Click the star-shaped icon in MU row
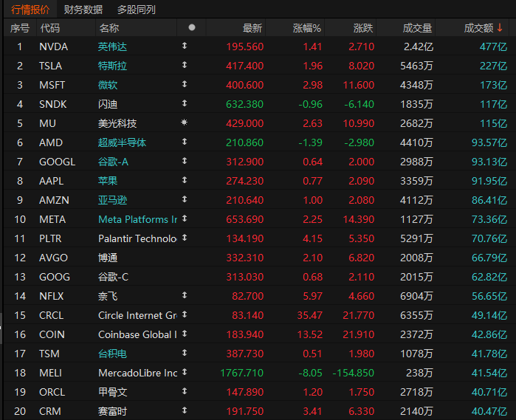 coord(185,123)
